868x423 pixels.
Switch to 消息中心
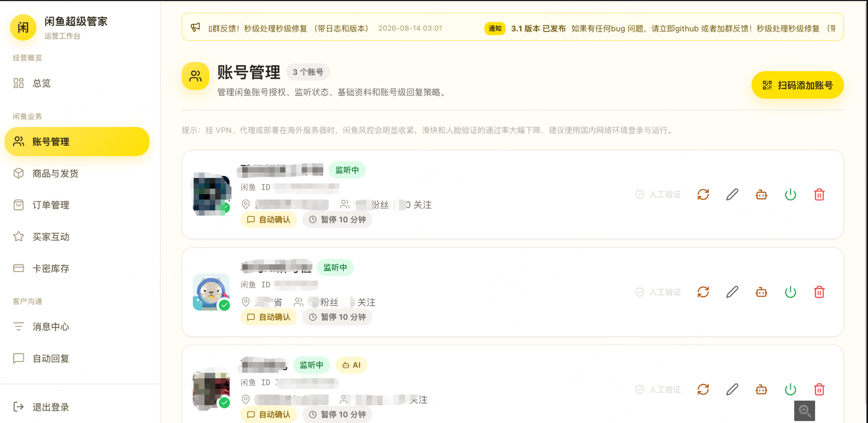(77, 326)
